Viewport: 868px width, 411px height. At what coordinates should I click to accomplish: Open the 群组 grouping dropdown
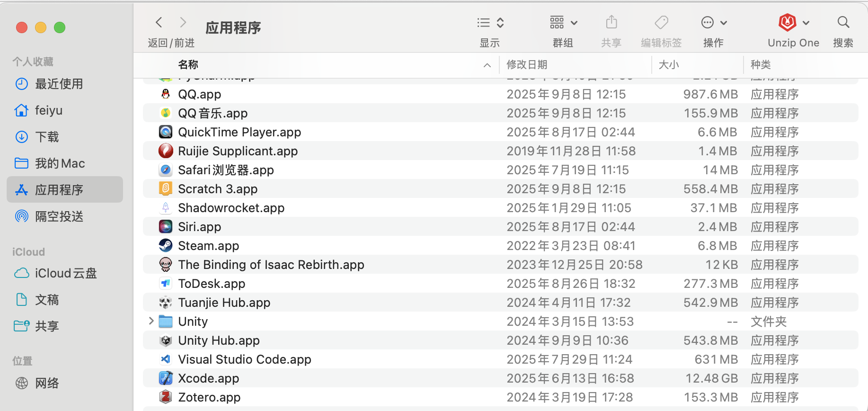(x=563, y=22)
